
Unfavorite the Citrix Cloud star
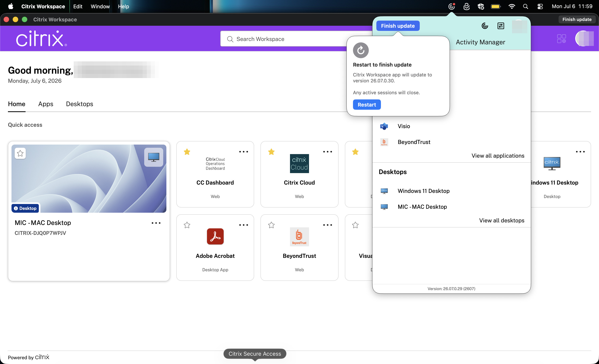point(271,152)
